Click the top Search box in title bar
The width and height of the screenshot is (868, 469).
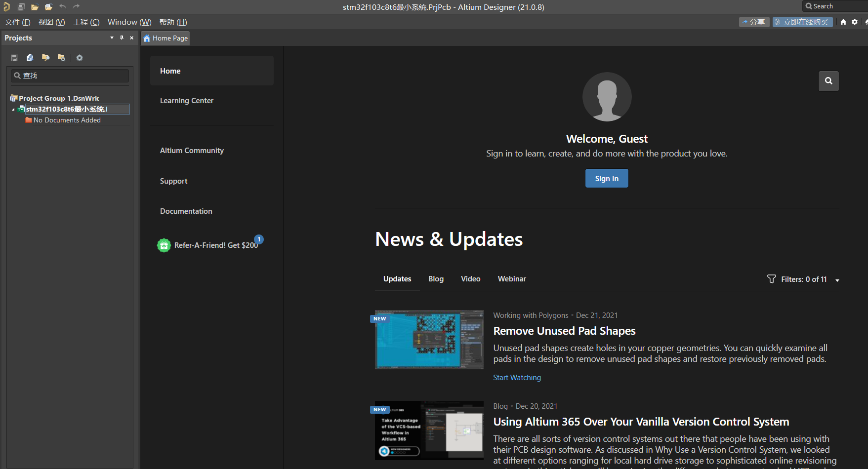pyautogui.click(x=835, y=6)
